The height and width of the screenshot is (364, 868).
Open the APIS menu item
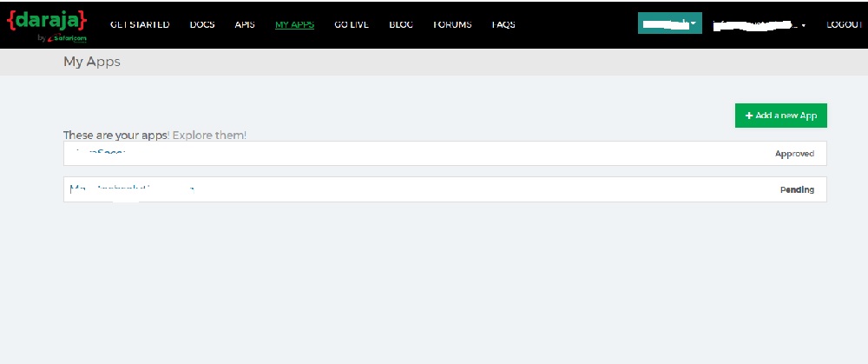(245, 25)
